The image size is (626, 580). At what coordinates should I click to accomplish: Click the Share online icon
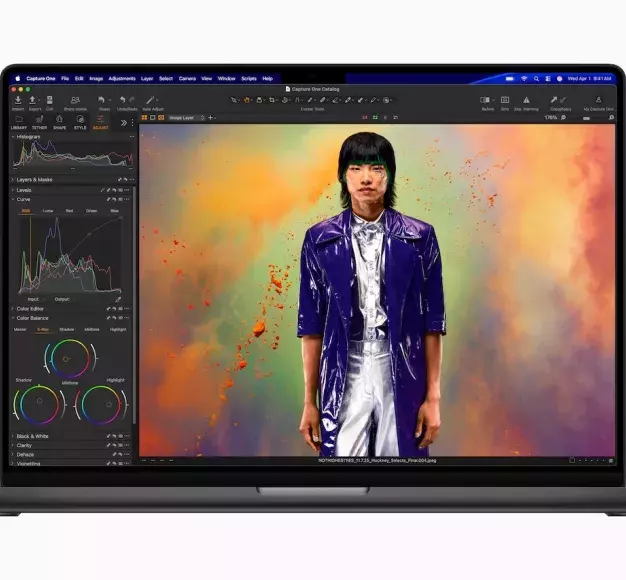pos(75,100)
